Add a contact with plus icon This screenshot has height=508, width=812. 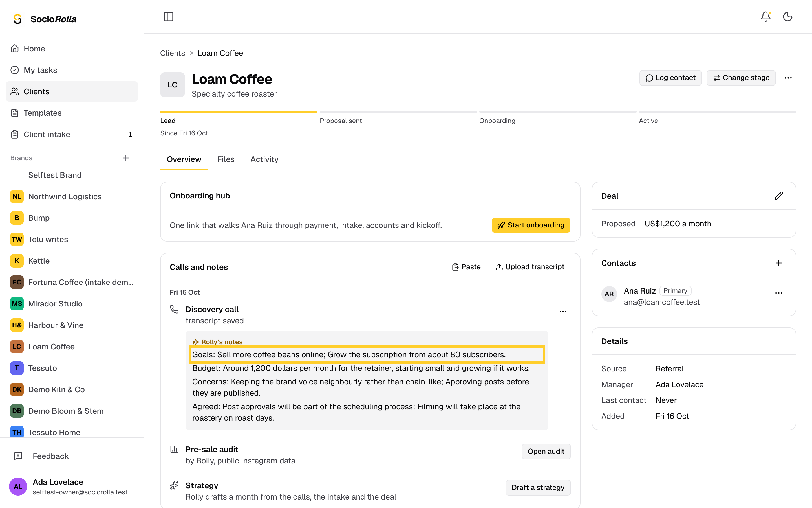point(778,263)
